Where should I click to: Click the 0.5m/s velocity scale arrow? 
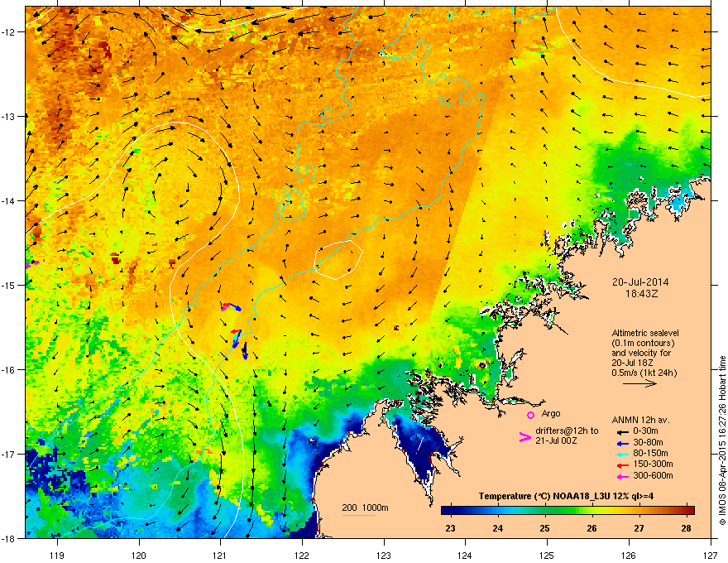[x=639, y=383]
